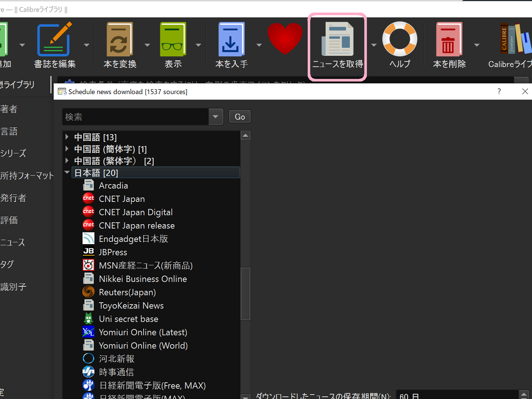
Task: Open dropdown arrow beside 書誌を編集
Action: (87, 45)
